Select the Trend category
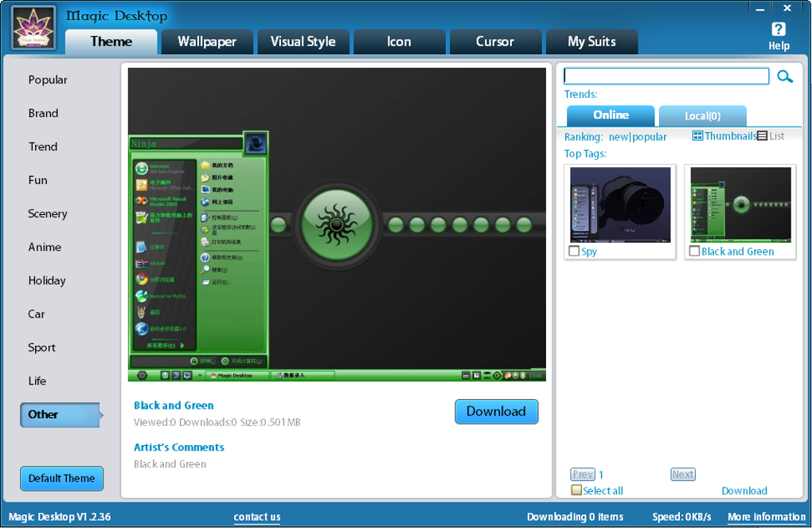 (43, 147)
